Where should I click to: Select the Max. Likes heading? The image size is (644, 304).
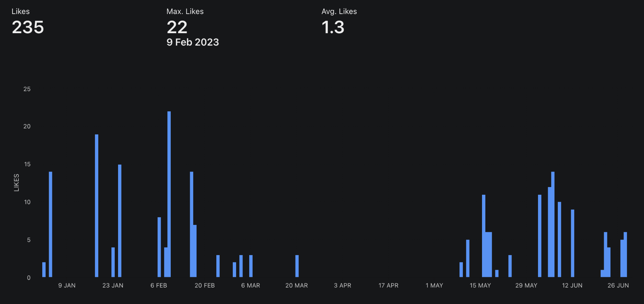pos(185,11)
